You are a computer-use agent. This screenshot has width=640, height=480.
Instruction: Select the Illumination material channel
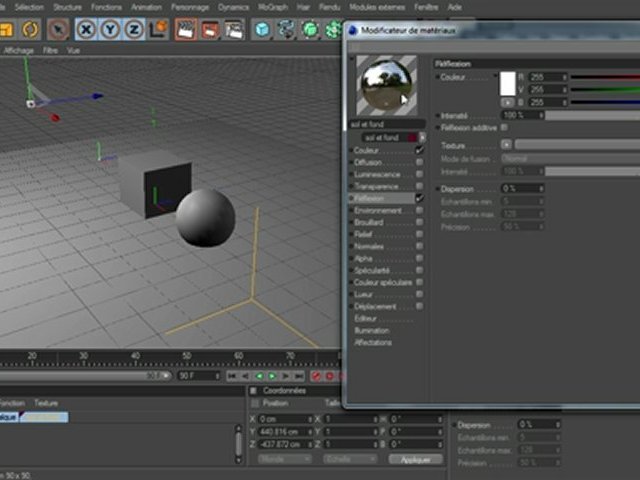(372, 330)
